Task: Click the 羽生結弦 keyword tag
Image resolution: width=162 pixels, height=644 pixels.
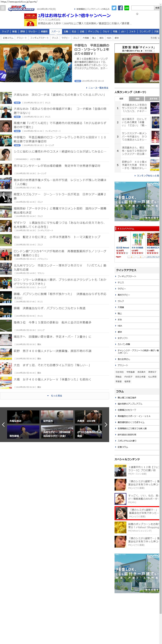Action: (x=119, y=372)
